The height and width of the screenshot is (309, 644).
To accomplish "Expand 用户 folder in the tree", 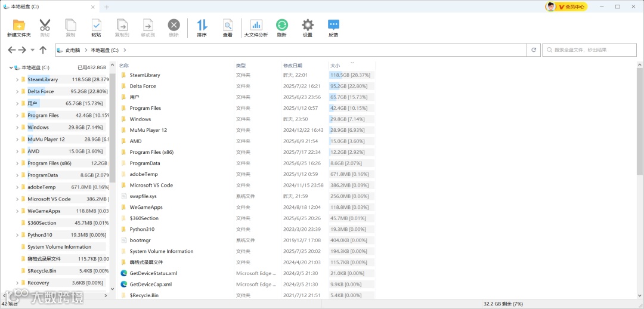I will coord(17,103).
